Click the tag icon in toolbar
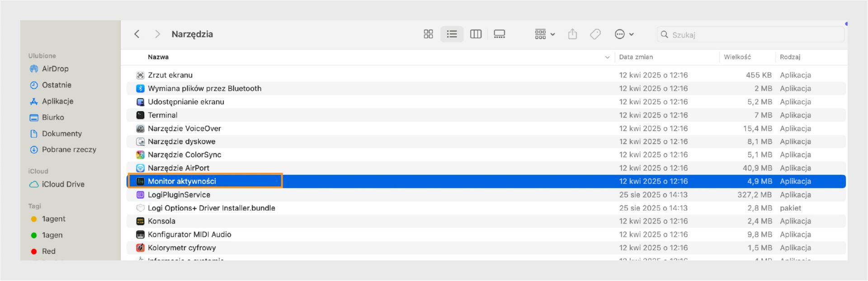 pyautogui.click(x=595, y=34)
